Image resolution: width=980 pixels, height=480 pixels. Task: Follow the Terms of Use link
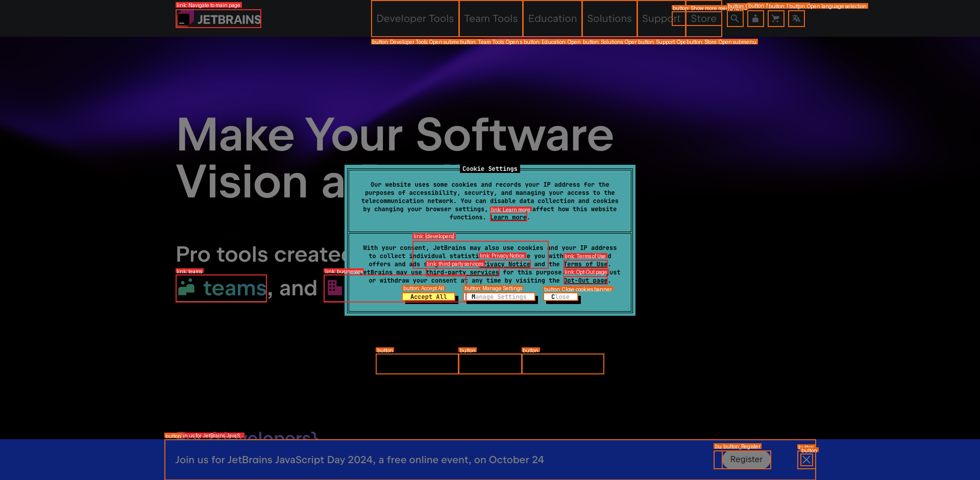pyautogui.click(x=585, y=264)
